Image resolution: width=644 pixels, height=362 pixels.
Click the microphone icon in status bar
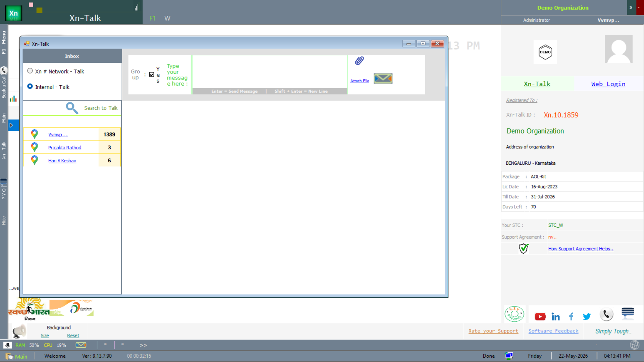point(7,345)
